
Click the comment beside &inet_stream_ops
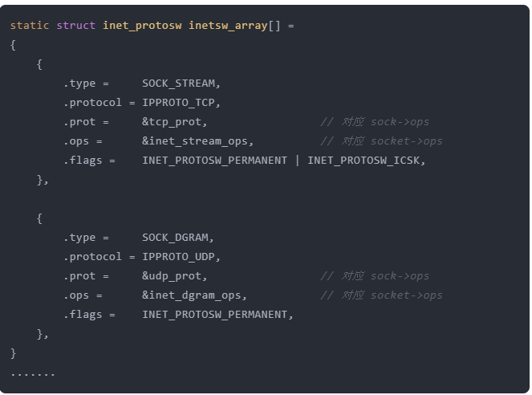381,141
